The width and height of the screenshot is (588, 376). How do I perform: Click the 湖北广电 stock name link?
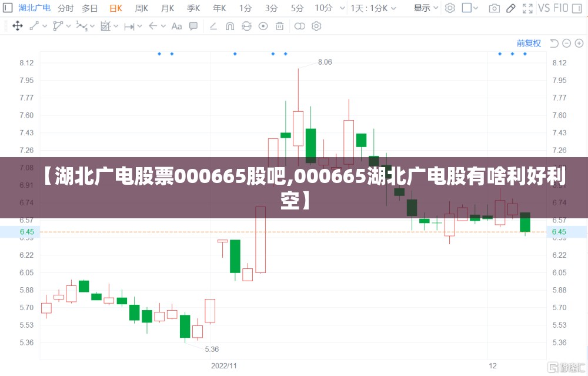pyautogui.click(x=35, y=8)
